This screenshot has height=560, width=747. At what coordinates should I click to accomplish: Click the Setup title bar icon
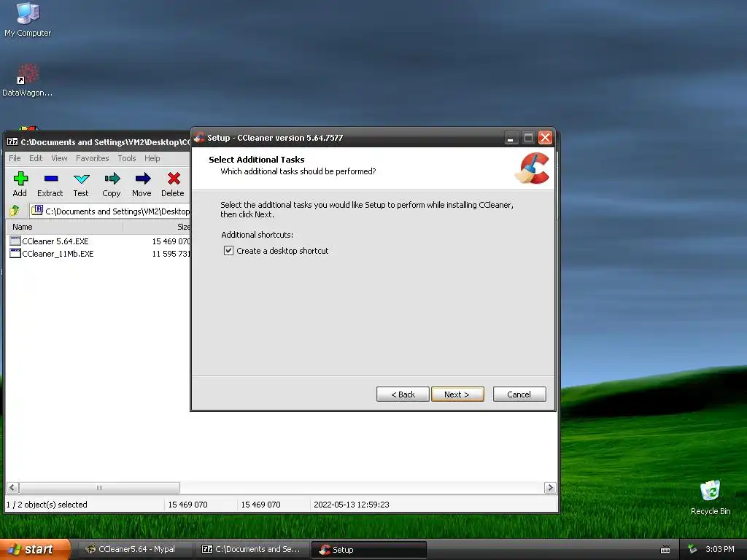[x=199, y=138]
